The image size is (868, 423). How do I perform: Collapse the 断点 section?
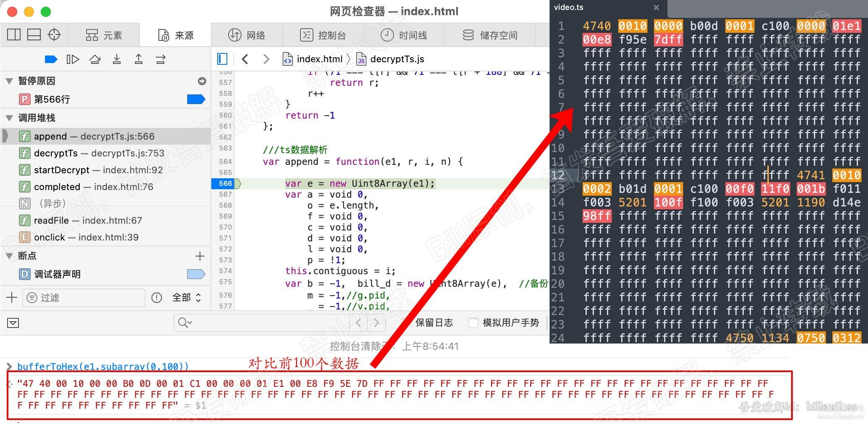(9, 256)
